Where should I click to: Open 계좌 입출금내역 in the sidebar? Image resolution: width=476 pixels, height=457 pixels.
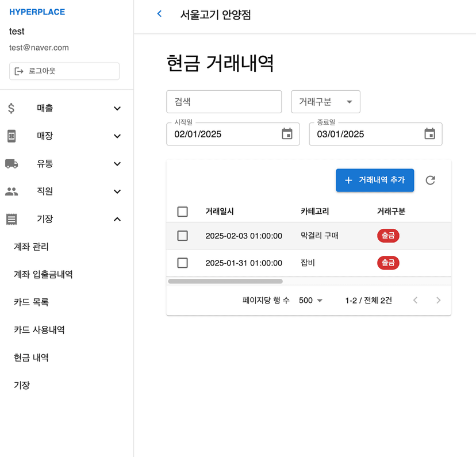43,275
